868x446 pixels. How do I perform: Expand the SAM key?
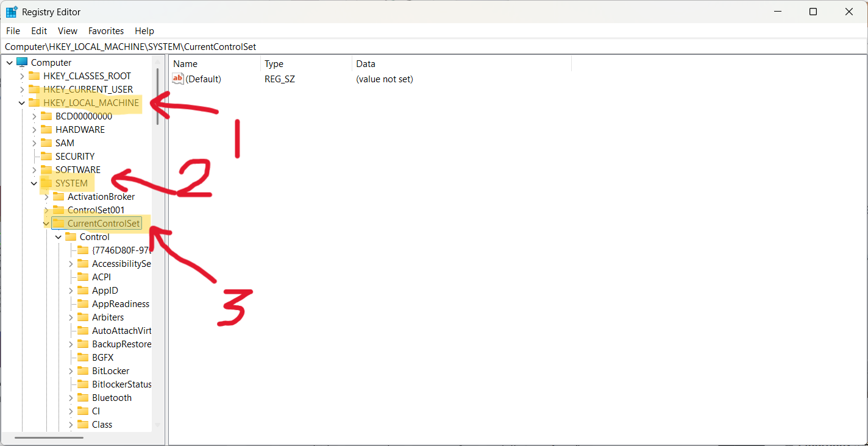pos(34,143)
